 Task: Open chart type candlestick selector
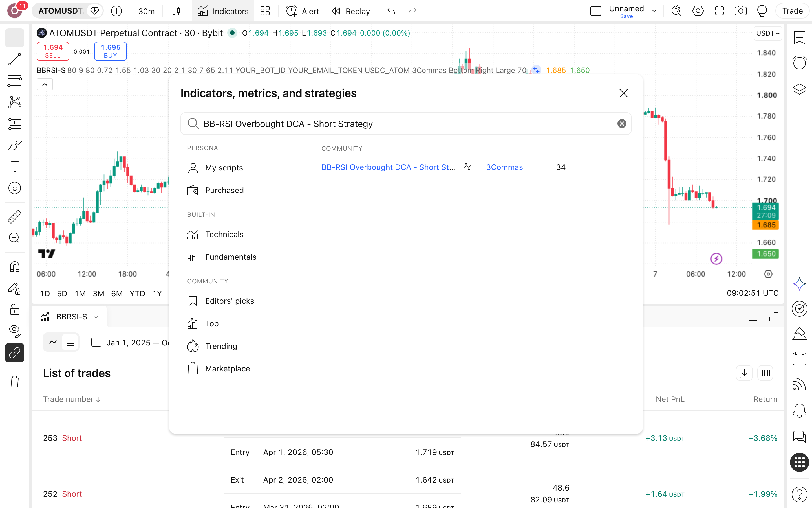[176, 11]
